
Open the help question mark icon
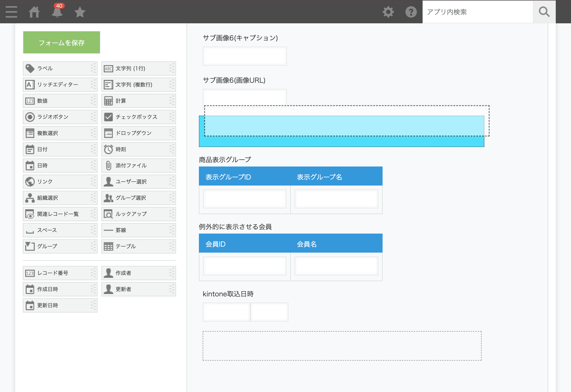click(x=411, y=12)
